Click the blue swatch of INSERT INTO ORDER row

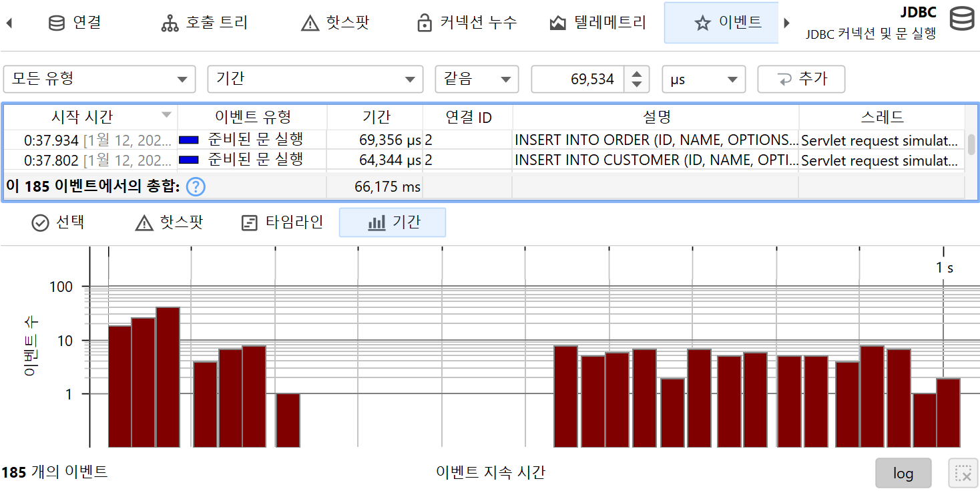[189, 140]
